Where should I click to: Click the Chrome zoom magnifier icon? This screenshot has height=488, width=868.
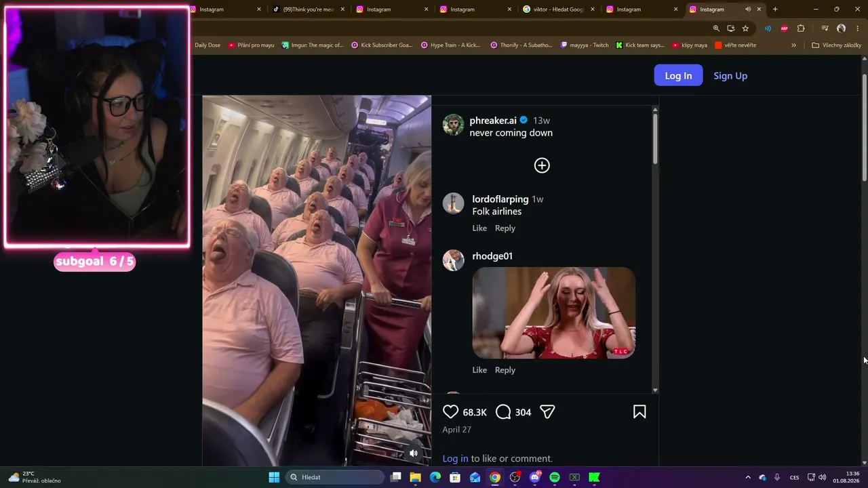[x=716, y=28]
